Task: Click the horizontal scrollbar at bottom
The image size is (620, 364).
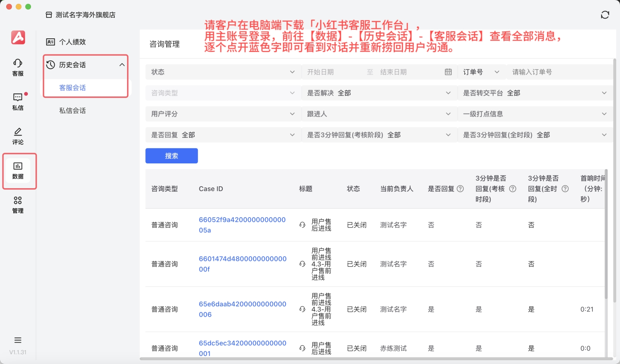Action: point(376,359)
